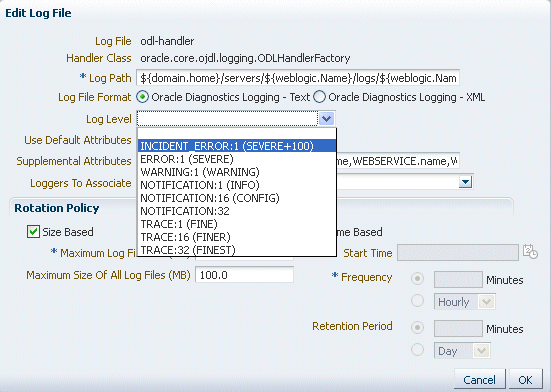This screenshot has height=392, width=551.
Task: Select the Frequency Hourly radio button
Action: pos(417,301)
